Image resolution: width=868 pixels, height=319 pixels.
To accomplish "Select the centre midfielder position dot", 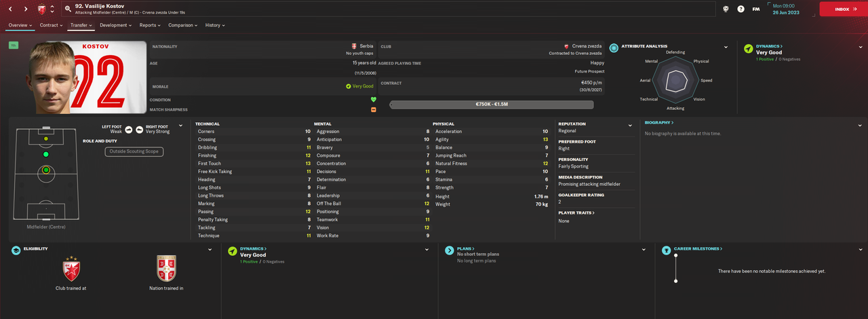I will coord(45,170).
